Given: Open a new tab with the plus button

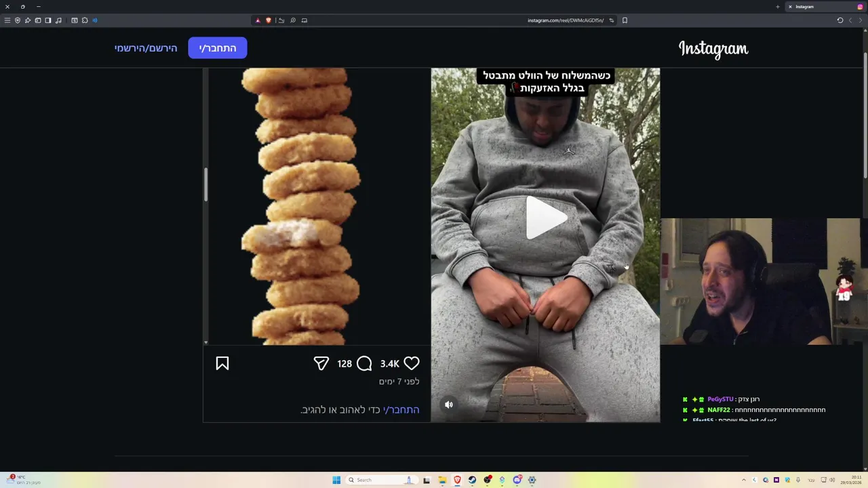Looking at the screenshot, I should click(x=778, y=7).
